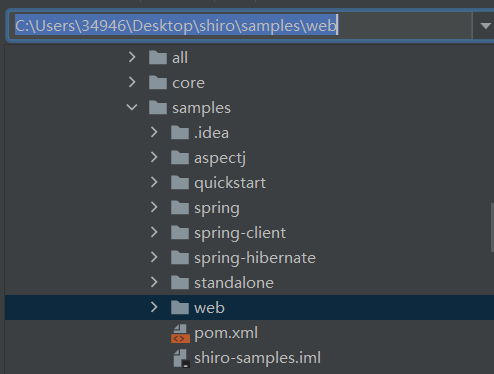
Task: Select the spring-hibernate row label
Action: (255, 258)
